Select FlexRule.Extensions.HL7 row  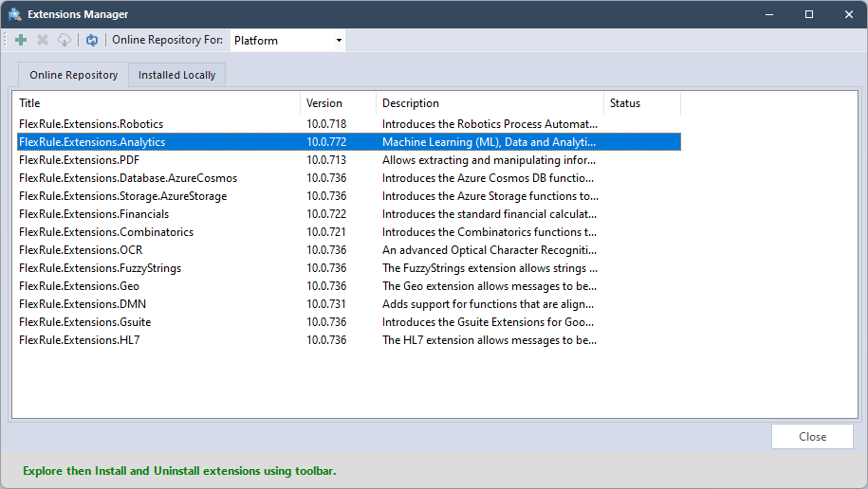[349, 339]
